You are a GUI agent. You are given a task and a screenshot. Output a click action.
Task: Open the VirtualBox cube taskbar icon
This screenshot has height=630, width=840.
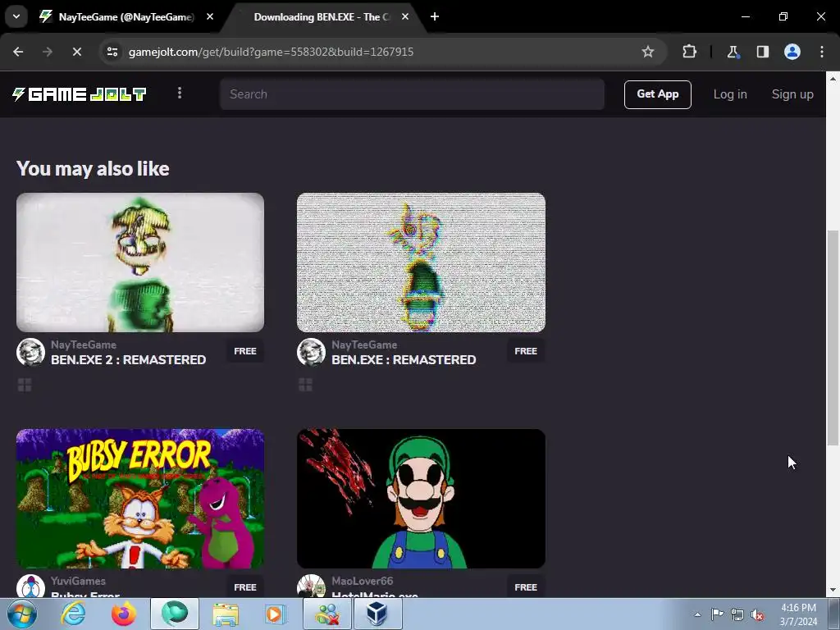[377, 614]
